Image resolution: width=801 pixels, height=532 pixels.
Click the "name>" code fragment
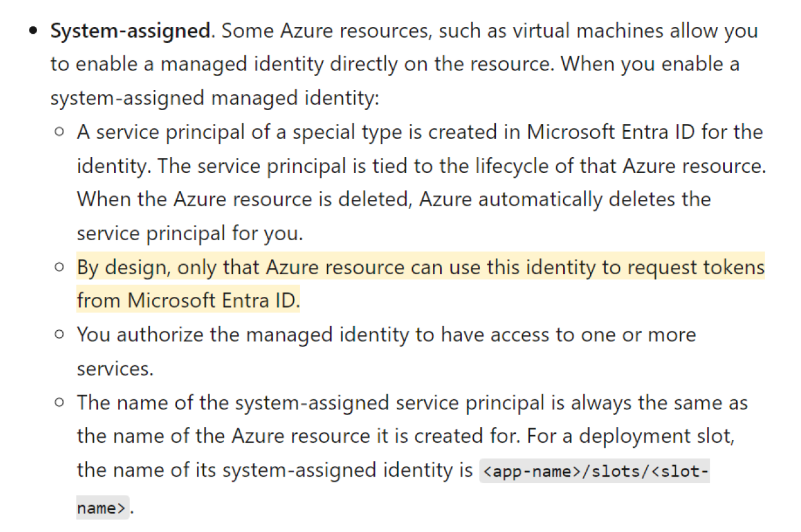(102, 507)
